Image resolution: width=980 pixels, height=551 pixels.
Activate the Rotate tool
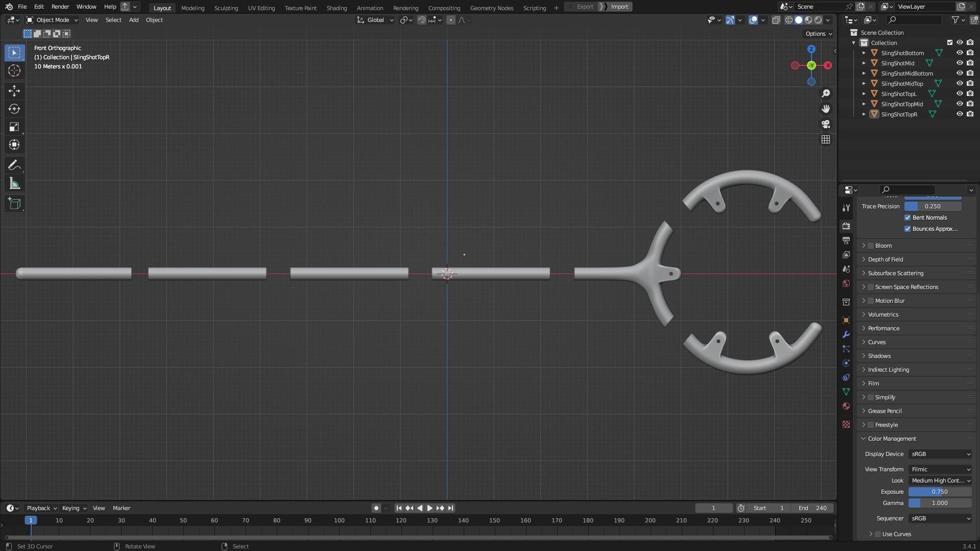click(14, 109)
